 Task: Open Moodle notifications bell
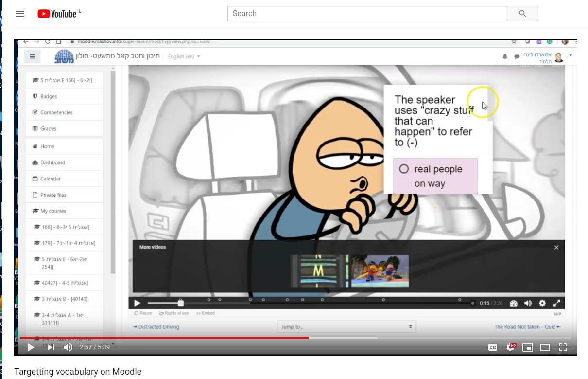coord(505,57)
